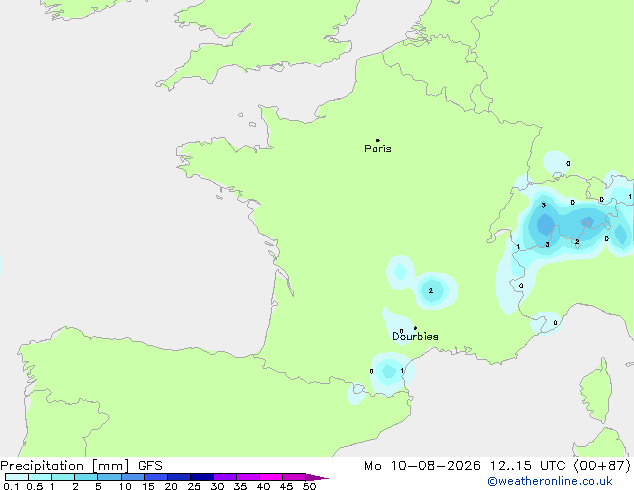Click the weatheronline.co.uk copyright text

click(x=550, y=481)
